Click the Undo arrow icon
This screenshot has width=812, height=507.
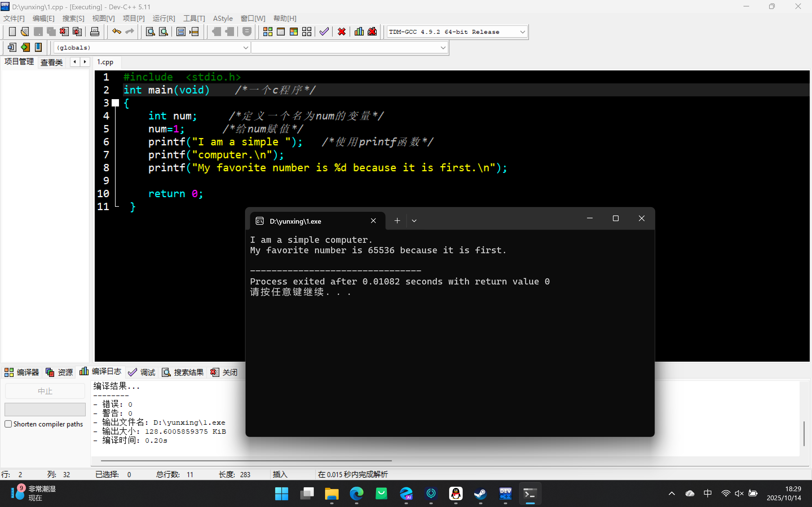(116, 32)
